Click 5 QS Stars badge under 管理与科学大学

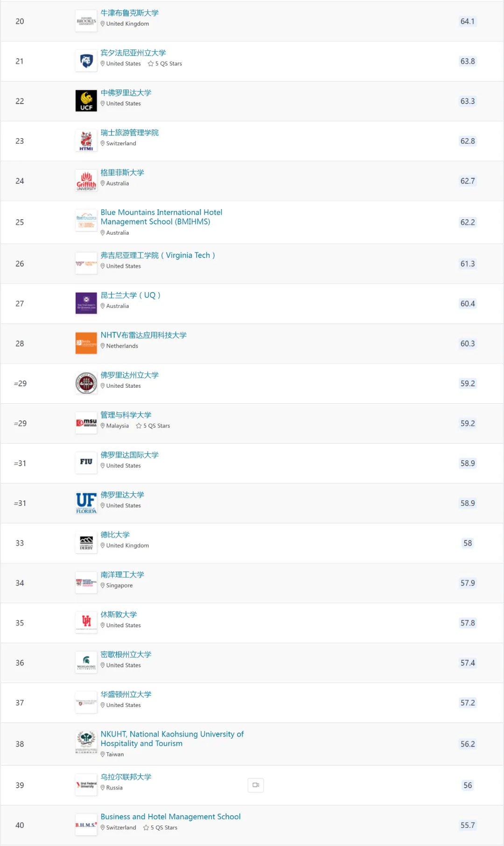click(153, 426)
